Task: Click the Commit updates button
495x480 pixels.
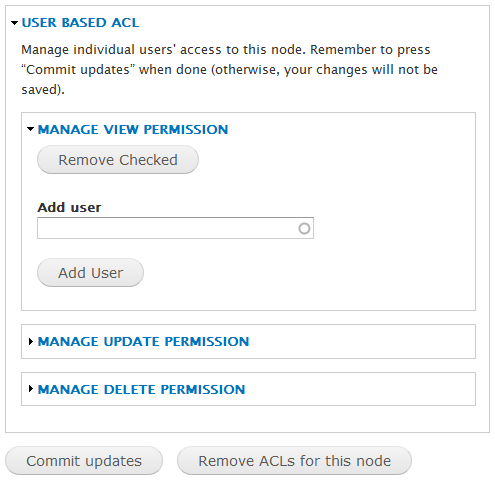Action: [x=84, y=461]
